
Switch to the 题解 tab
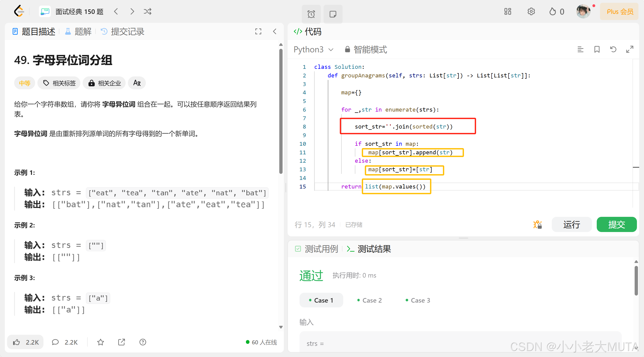tap(78, 32)
